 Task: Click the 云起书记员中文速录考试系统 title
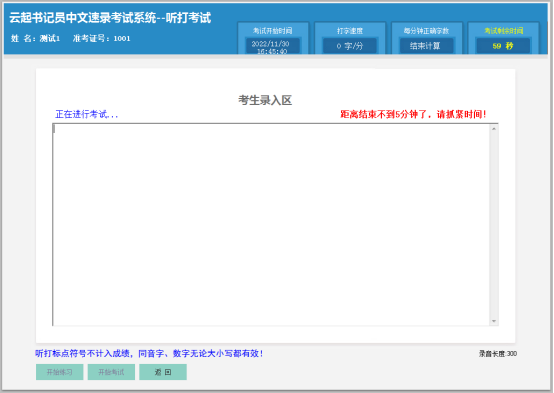point(110,18)
